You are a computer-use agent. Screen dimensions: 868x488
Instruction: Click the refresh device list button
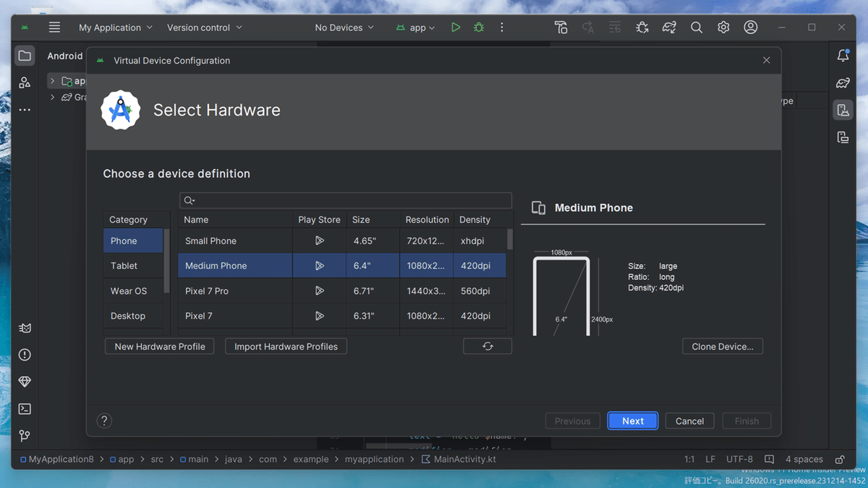[x=488, y=346]
